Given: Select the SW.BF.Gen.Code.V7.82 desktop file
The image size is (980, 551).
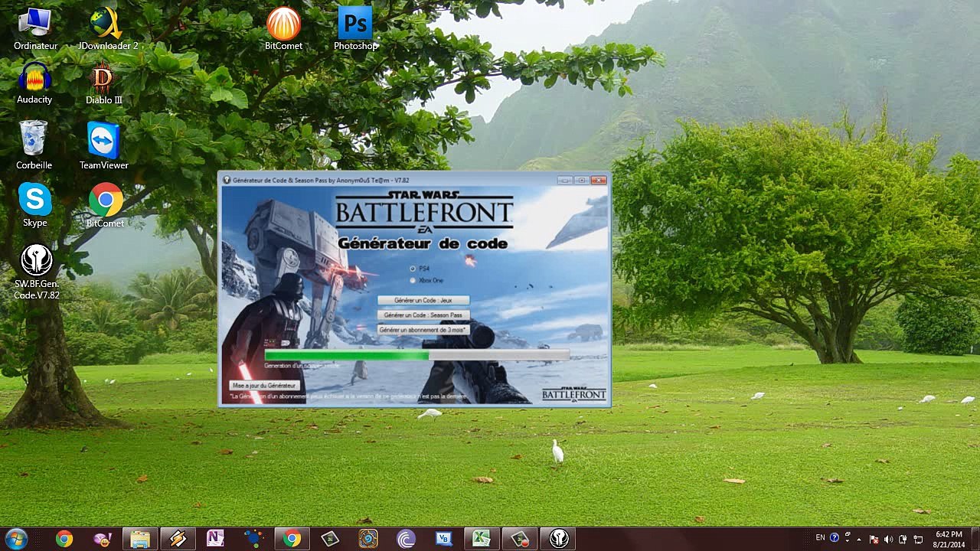Looking at the screenshot, I should tap(36, 272).
